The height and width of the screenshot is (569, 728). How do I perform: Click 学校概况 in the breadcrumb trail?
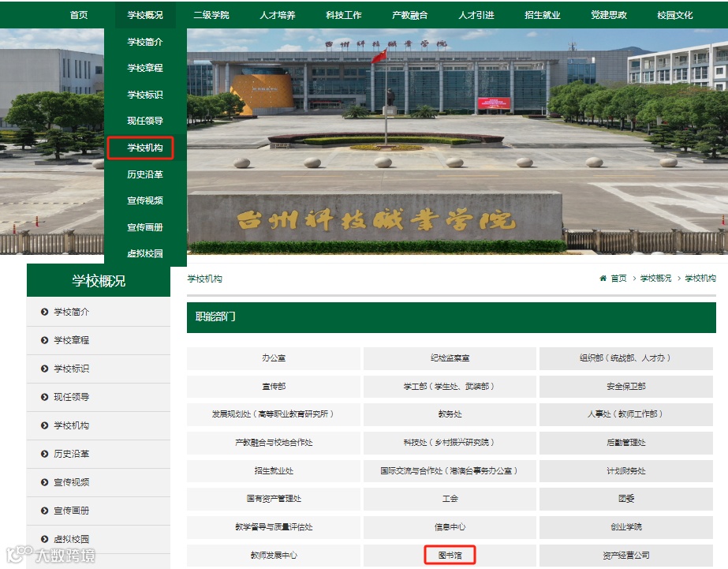(x=655, y=279)
